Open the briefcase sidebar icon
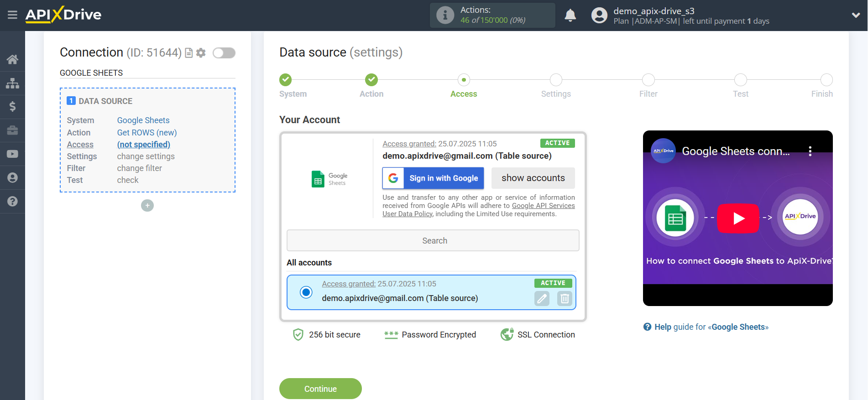The image size is (868, 400). (x=12, y=130)
